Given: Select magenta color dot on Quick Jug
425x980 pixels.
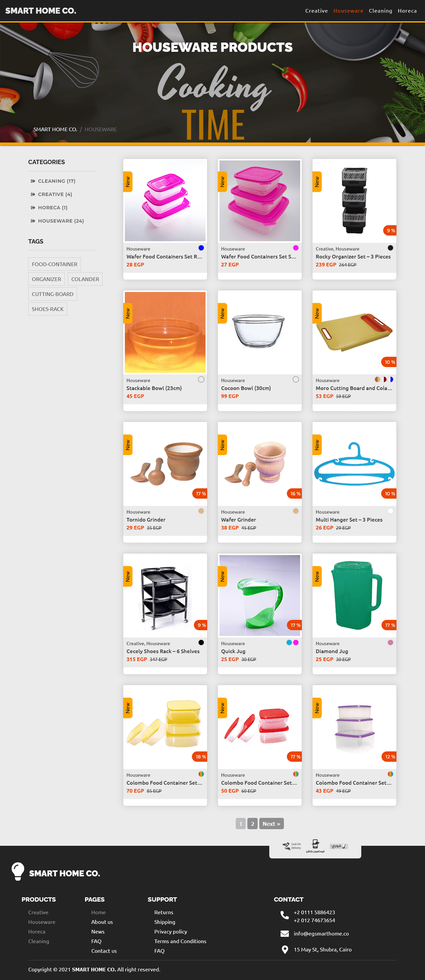Looking at the screenshot, I should (296, 642).
